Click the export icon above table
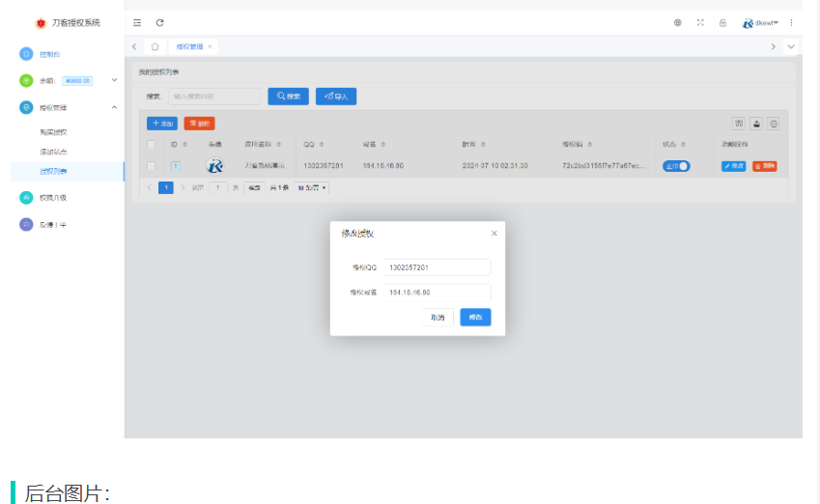Screen dimensions: 820x504 (x=773, y=124)
